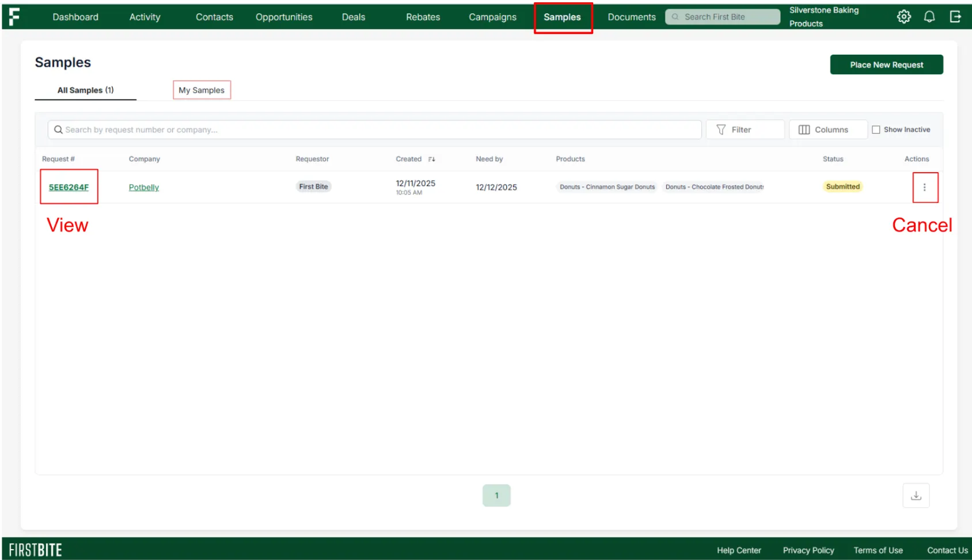
Task: Click the Submitted status badge
Action: [x=843, y=186]
